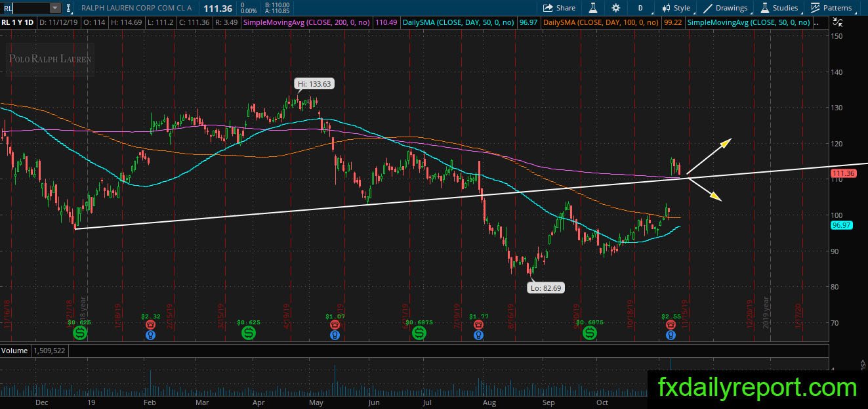Click earnings phone icon under $2.55
The width and height of the screenshot is (868, 409).
[671, 324]
